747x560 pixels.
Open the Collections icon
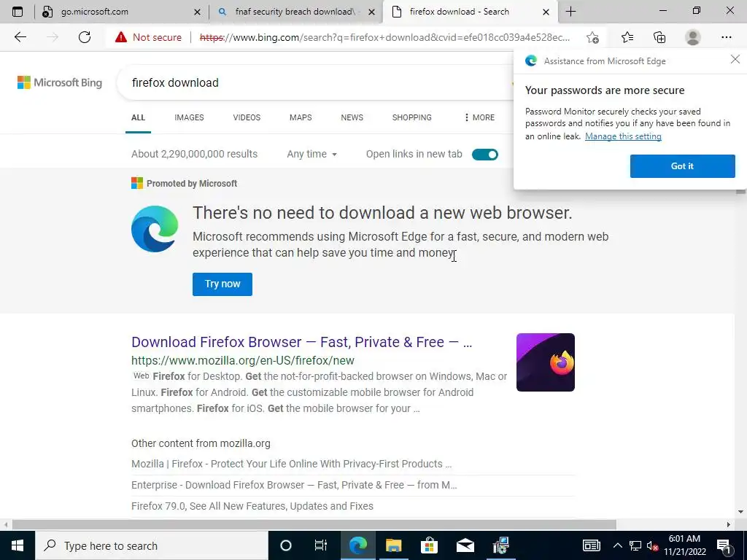pyautogui.click(x=659, y=37)
